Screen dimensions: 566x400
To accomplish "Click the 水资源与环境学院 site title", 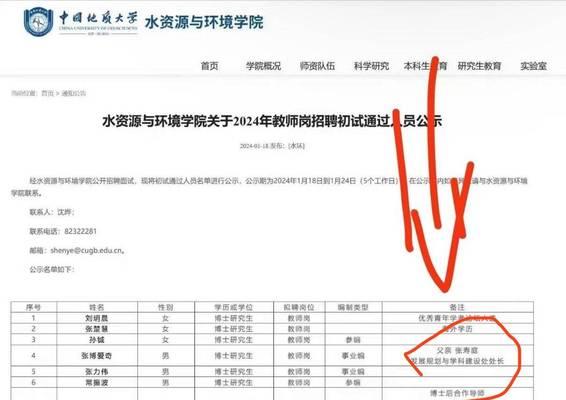I will click(204, 22).
